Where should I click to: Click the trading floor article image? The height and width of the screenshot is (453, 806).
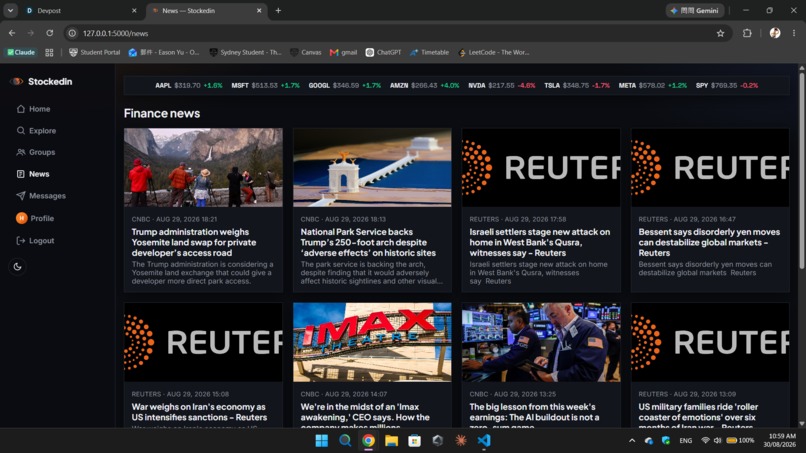coord(541,342)
